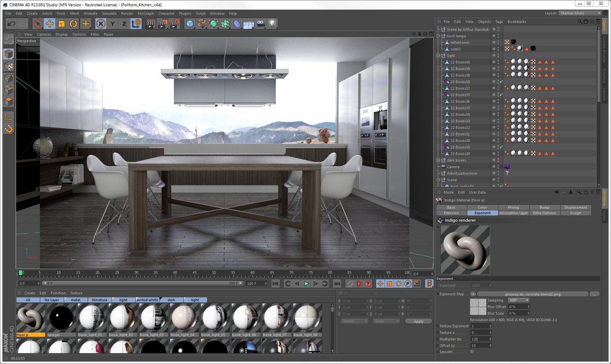Select the Move tool in top toolbar
The image size is (611, 364).
point(50,24)
